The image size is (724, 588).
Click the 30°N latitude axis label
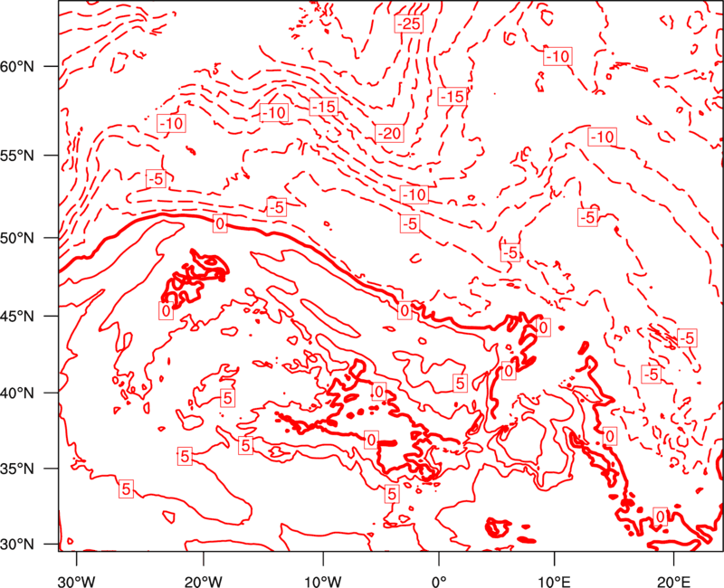tap(17, 545)
